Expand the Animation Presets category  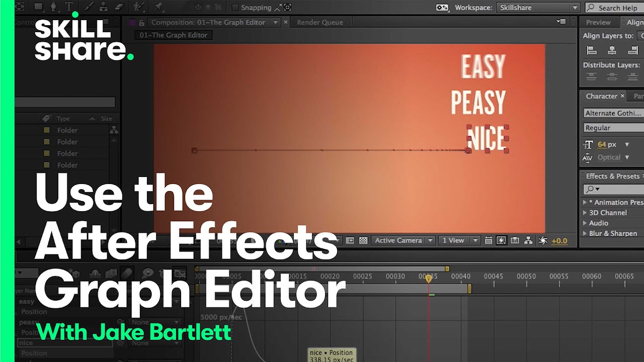coord(585,202)
